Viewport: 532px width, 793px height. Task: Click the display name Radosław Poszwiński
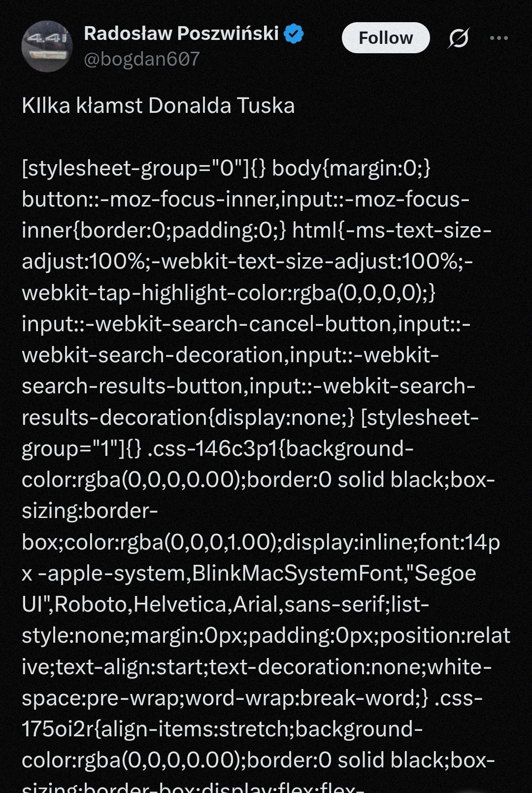coord(181,34)
